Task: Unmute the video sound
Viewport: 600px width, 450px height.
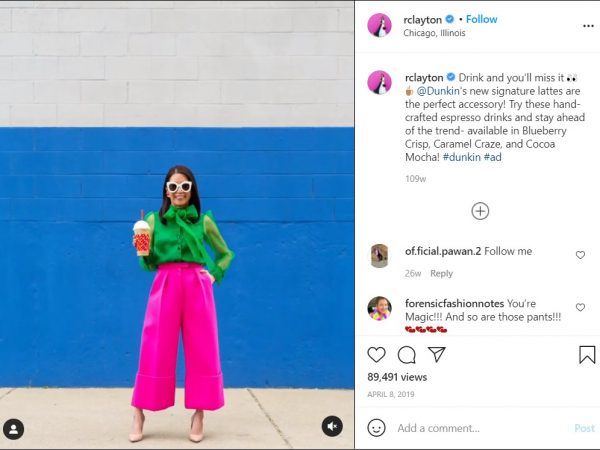Action: point(332,426)
